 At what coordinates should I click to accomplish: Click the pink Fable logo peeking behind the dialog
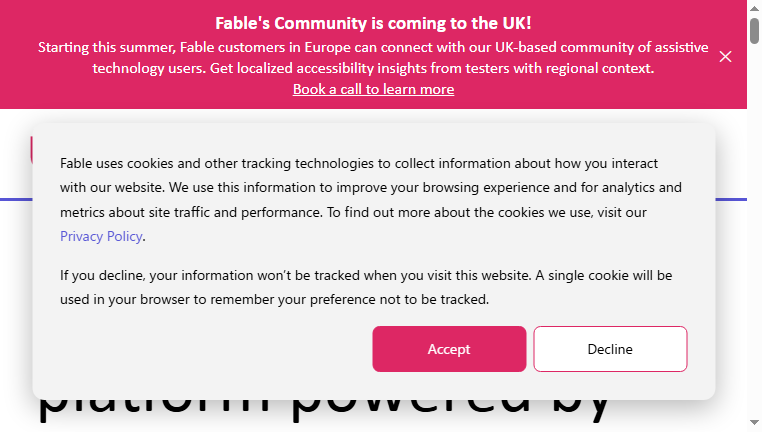[x=31, y=150]
